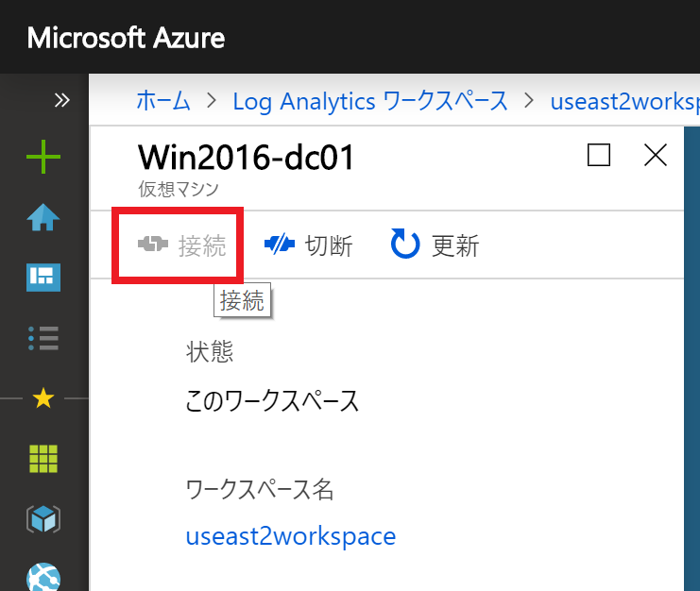
Task: Click the blue disconnect plug icon
Action: click(280, 244)
